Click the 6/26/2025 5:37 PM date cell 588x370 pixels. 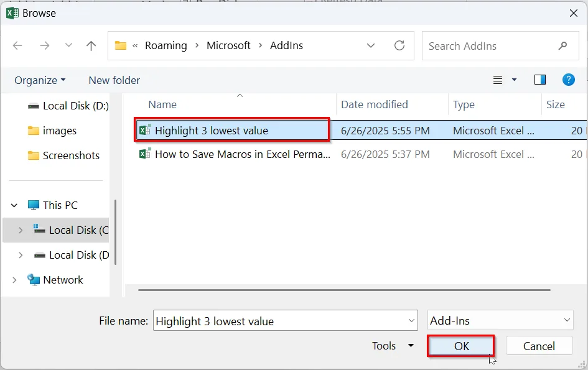pyautogui.click(x=385, y=154)
